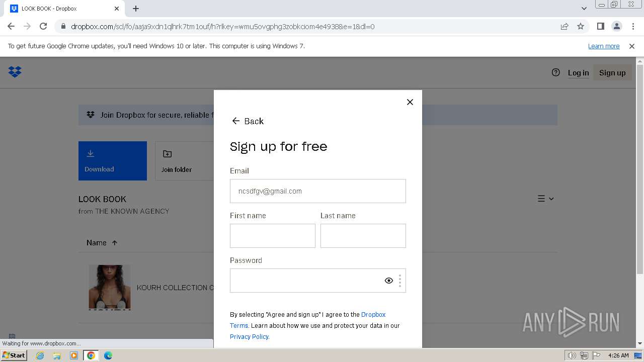Click the Email input field
This screenshot has width=644, height=362.
click(317, 191)
